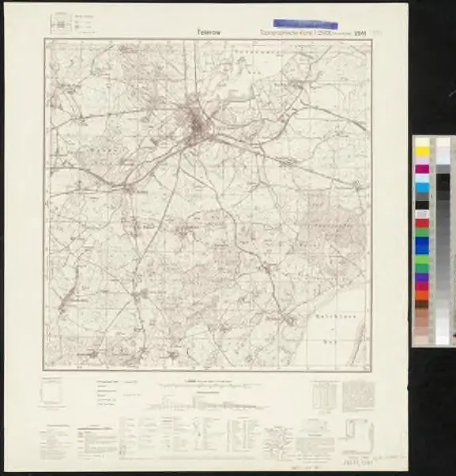
Task: Click Teterow town center on the map
Action: (x=198, y=122)
